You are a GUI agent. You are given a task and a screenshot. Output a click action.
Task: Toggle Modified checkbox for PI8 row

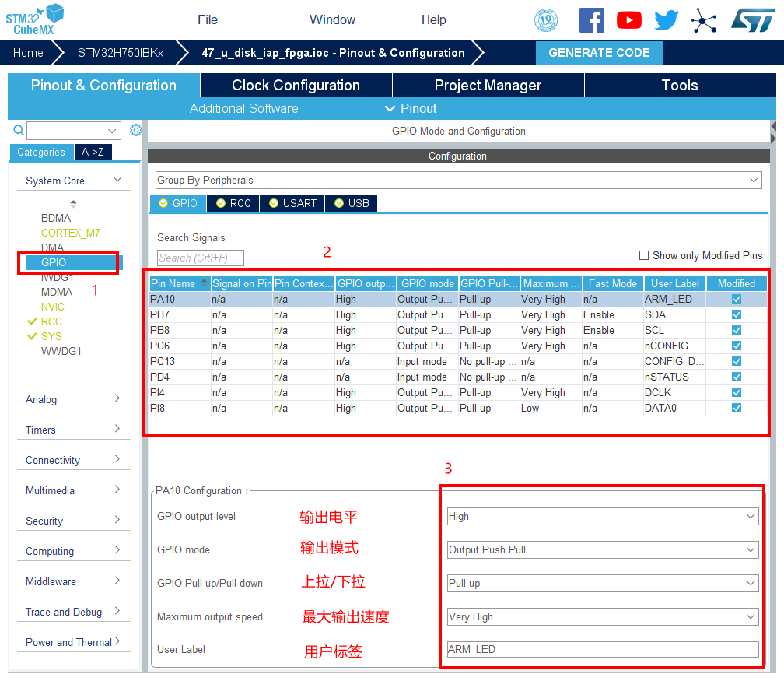(x=737, y=408)
